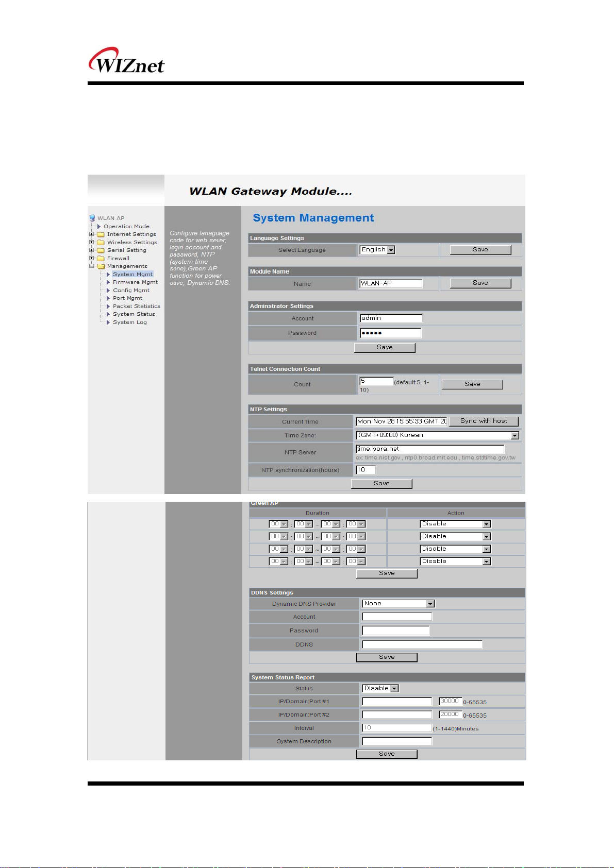
Task: Open second Green AP Action dropdown
Action: 456,537
